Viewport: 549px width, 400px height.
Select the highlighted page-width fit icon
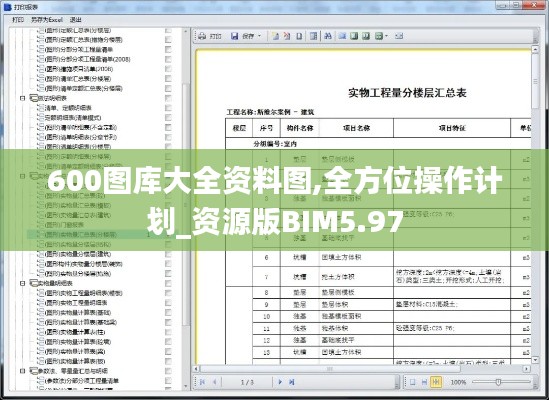[436, 382]
